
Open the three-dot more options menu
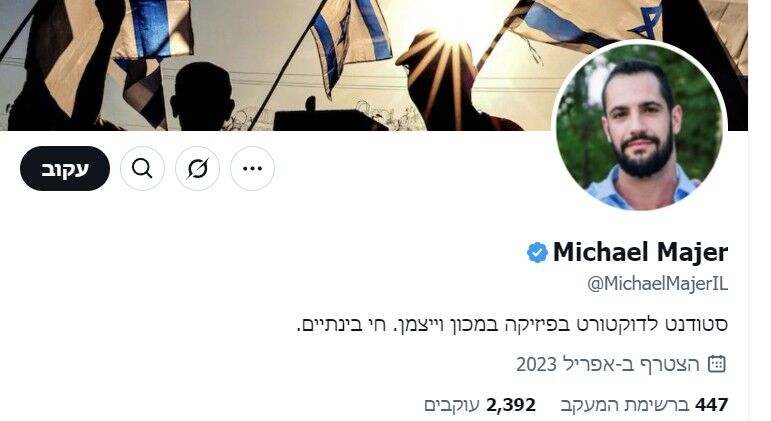pos(252,169)
